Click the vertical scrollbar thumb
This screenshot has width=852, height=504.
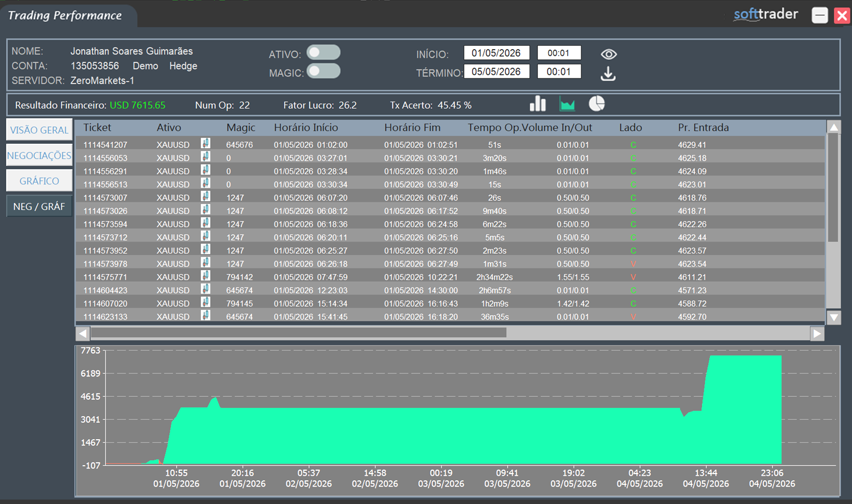(x=833, y=188)
